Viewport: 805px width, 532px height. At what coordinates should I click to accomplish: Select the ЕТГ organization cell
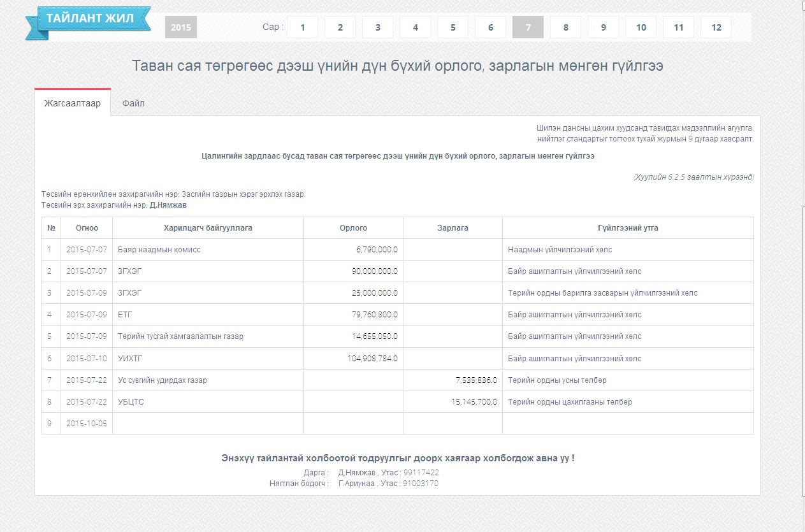208,315
